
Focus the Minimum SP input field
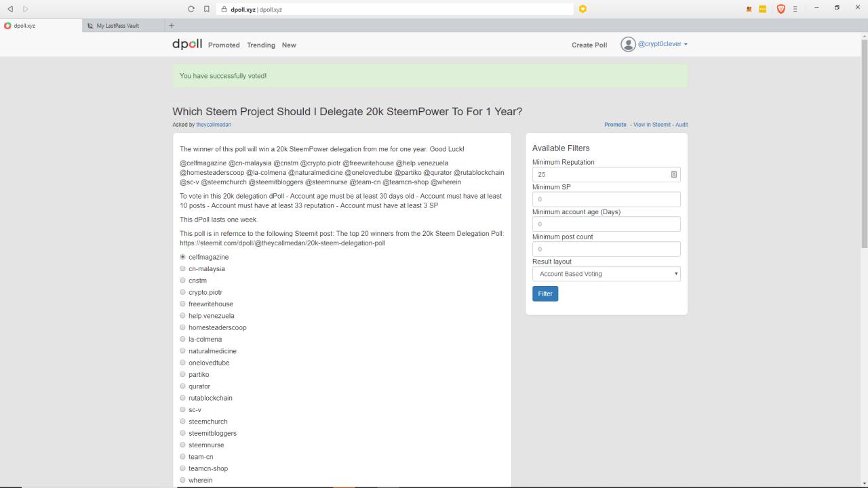[x=606, y=199]
